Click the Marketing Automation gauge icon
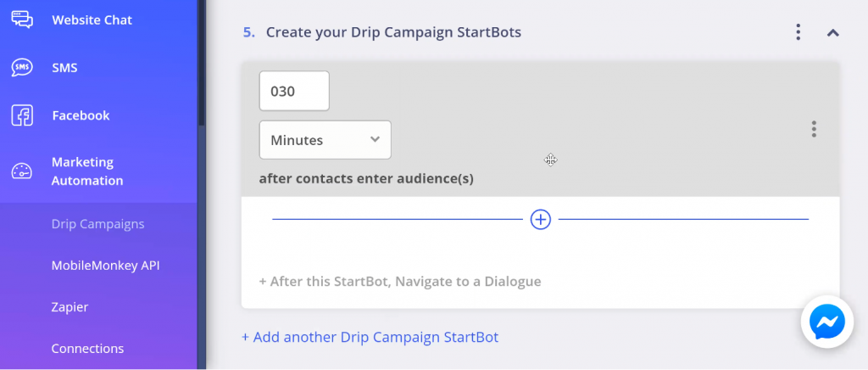868x370 pixels. [x=22, y=171]
